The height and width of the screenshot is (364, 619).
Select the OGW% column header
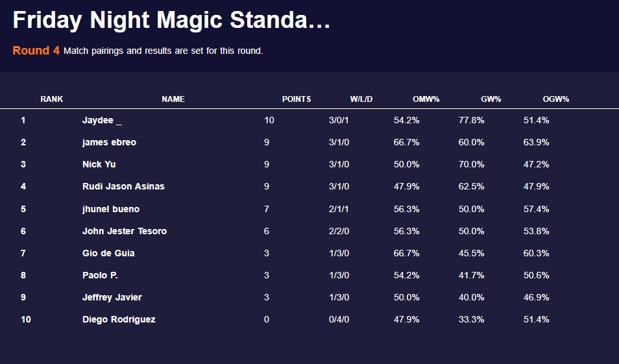556,99
